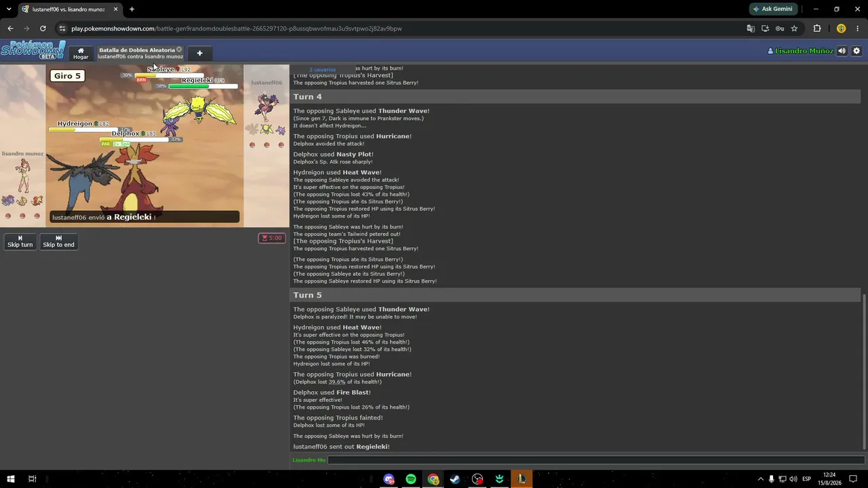Open the taskbar clock and calendar
This screenshot has height=488, width=868.
829,479
